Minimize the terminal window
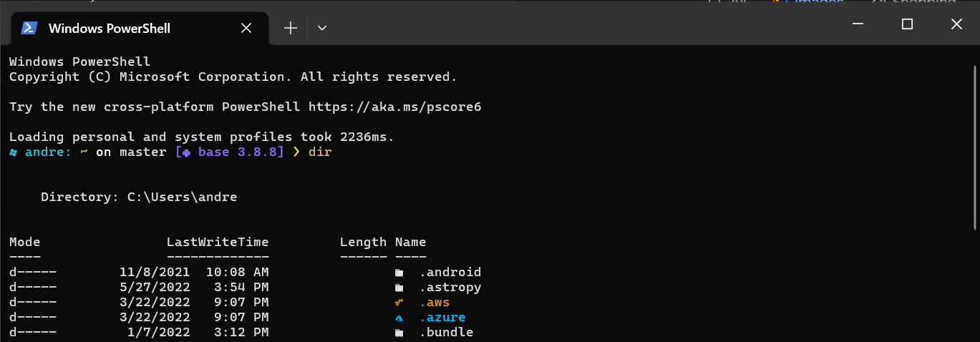 point(858,24)
